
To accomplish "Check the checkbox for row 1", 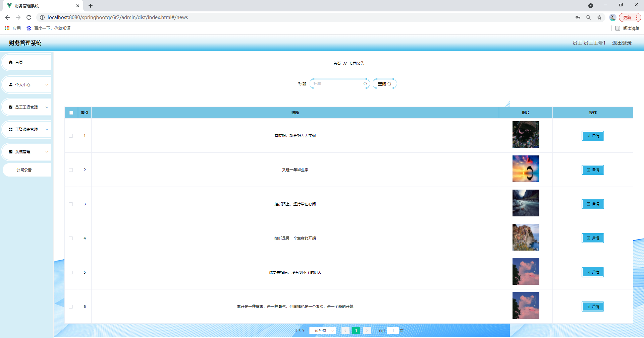I will (x=71, y=136).
